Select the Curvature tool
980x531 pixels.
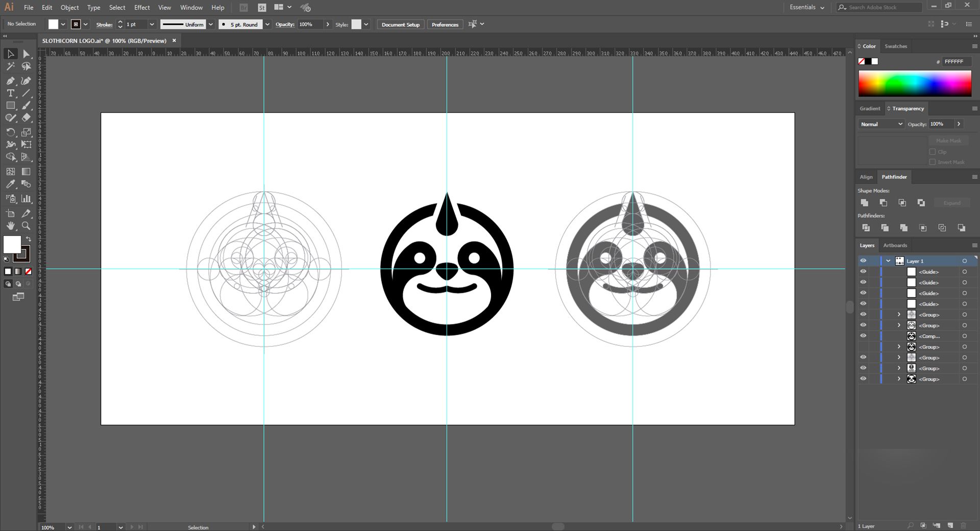pyautogui.click(x=26, y=81)
